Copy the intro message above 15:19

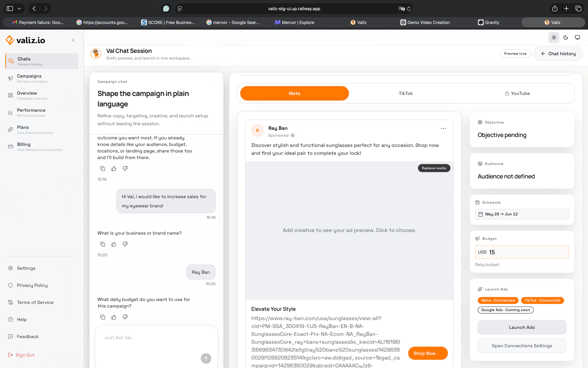pyautogui.click(x=103, y=168)
